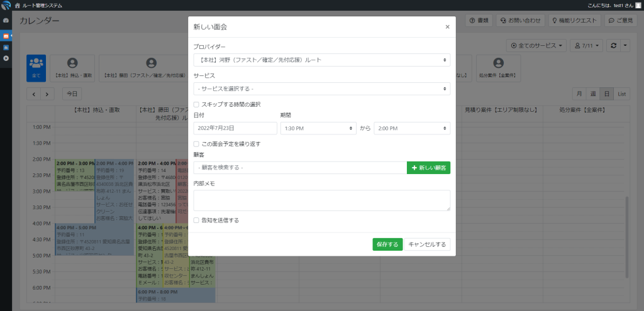Enable スキップする時間の選択 checkbox

click(197, 104)
